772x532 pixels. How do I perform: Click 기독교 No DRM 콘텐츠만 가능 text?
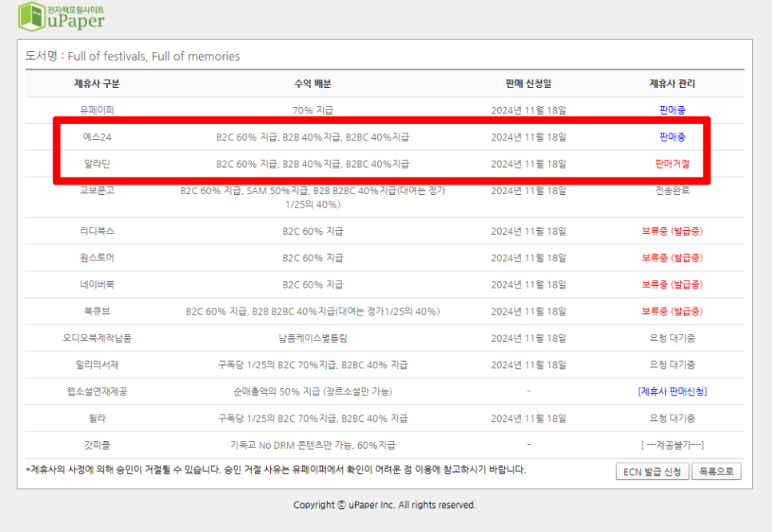pos(312,445)
